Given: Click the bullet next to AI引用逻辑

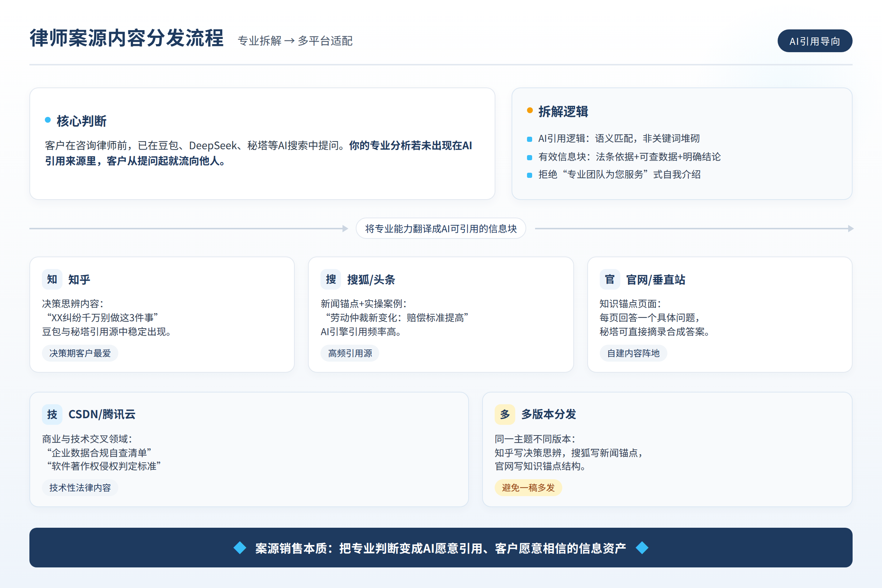Looking at the screenshot, I should pyautogui.click(x=530, y=140).
